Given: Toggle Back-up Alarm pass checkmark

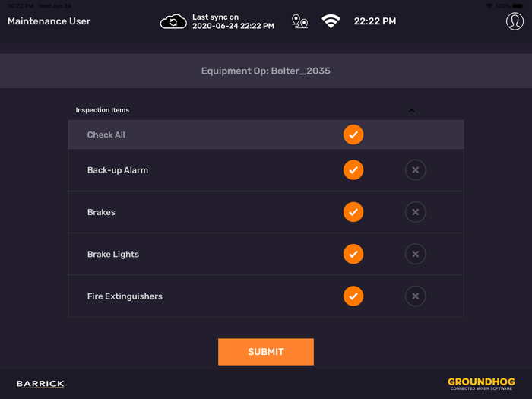Looking at the screenshot, I should [x=353, y=170].
